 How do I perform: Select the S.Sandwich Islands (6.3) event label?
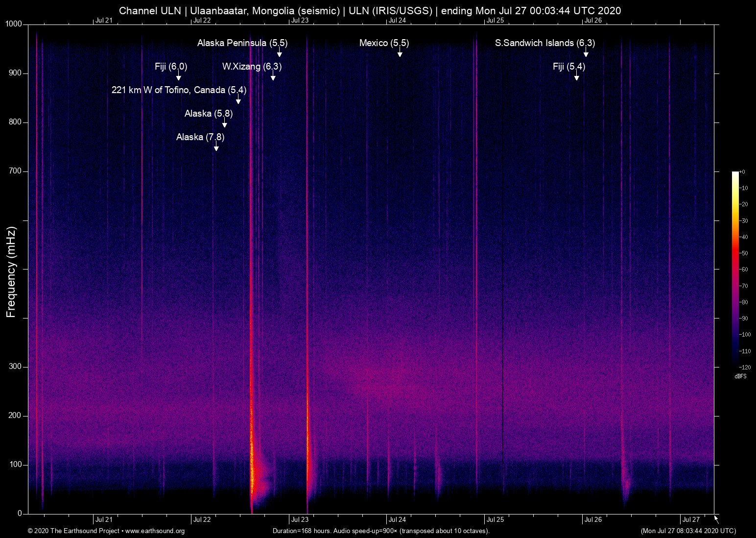coord(544,43)
